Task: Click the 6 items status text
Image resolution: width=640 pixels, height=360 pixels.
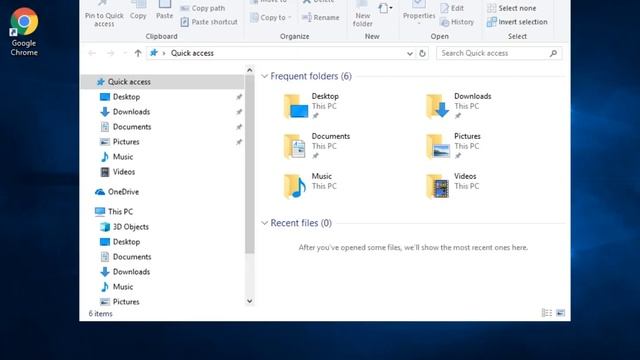Action: (100, 314)
